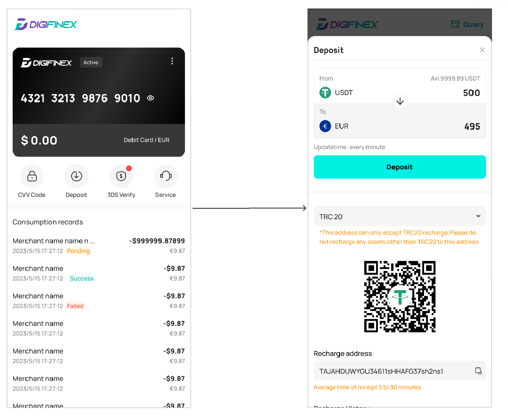The width and height of the screenshot is (508, 420).
Task: Tap the $0.00 card balance
Action: [x=39, y=140]
